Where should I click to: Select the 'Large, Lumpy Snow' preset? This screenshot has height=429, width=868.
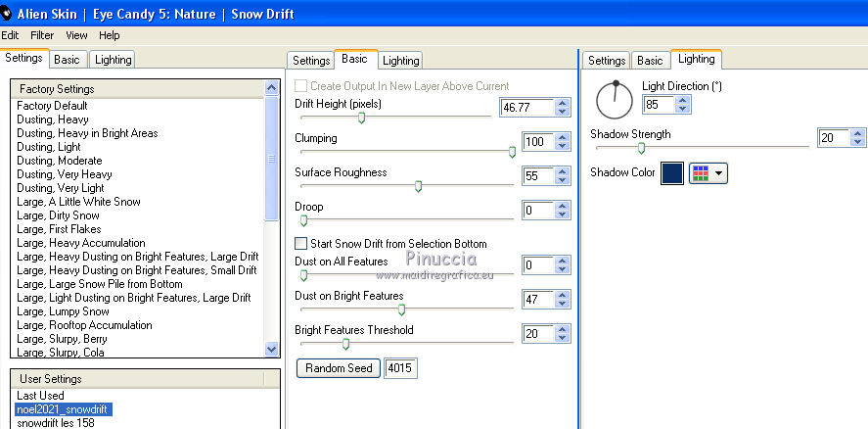(63, 311)
